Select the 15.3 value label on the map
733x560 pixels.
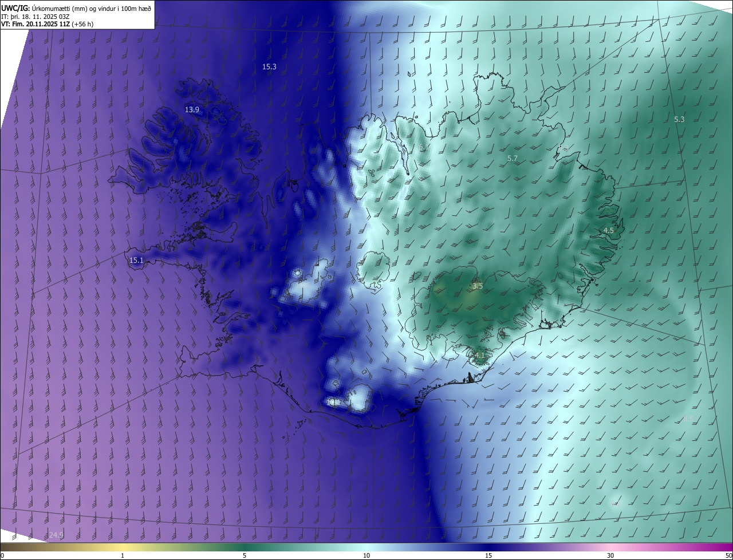pos(269,67)
